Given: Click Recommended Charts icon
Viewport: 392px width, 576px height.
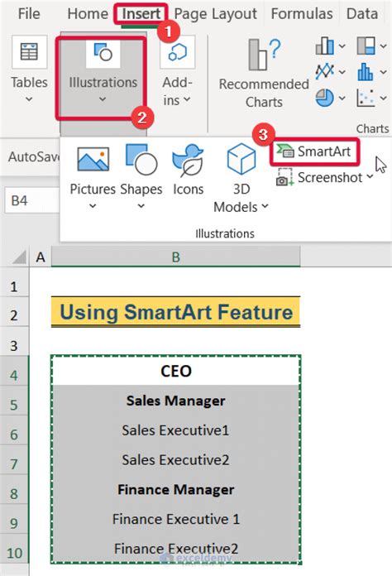Looking at the screenshot, I should (x=264, y=55).
